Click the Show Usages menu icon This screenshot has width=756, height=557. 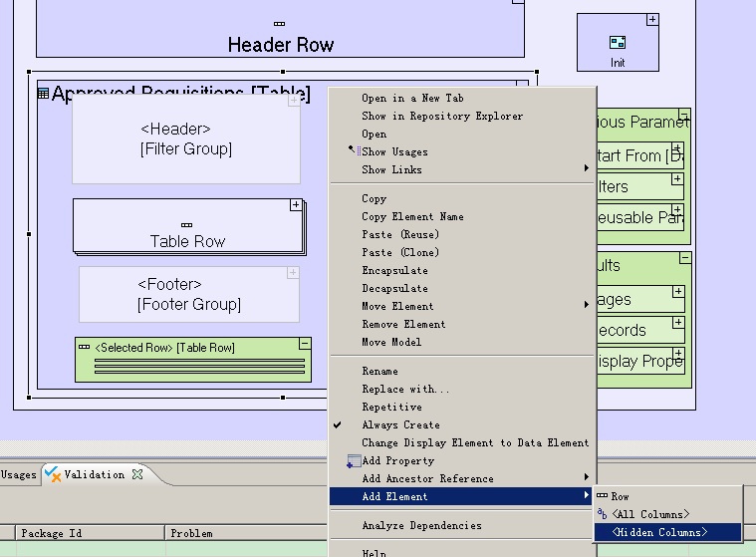(x=353, y=151)
